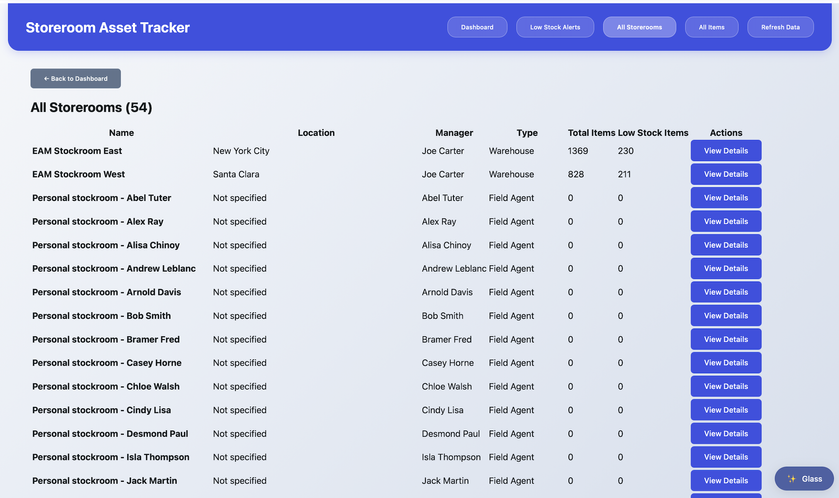Open Low Stock Alerts in navigation

click(555, 27)
